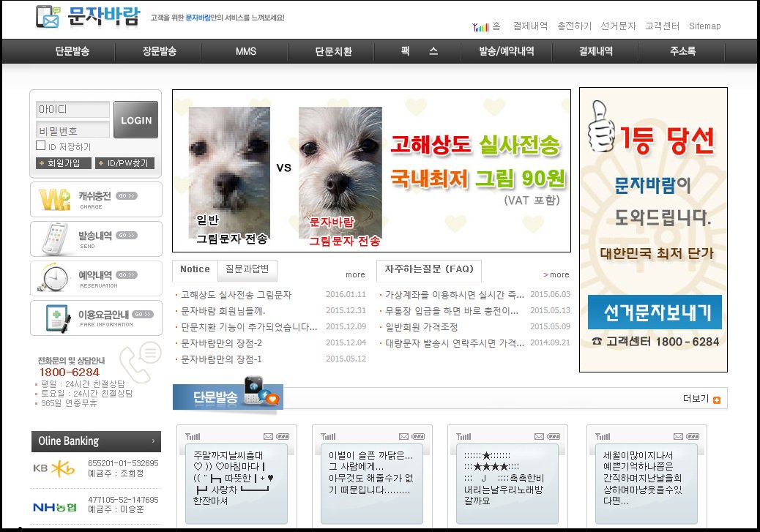Expand the Oline Banking section arrow
Viewport: 760px width, 532px height.
pos(154,441)
